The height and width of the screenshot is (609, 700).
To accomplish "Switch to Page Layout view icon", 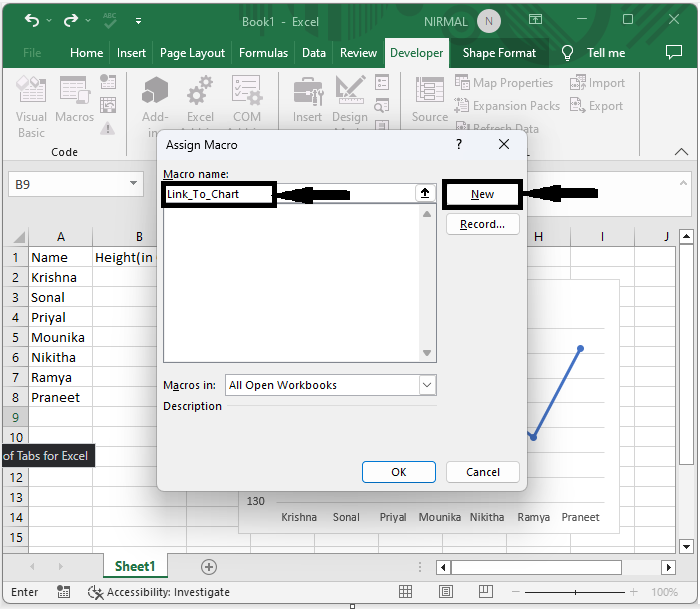I will (446, 592).
